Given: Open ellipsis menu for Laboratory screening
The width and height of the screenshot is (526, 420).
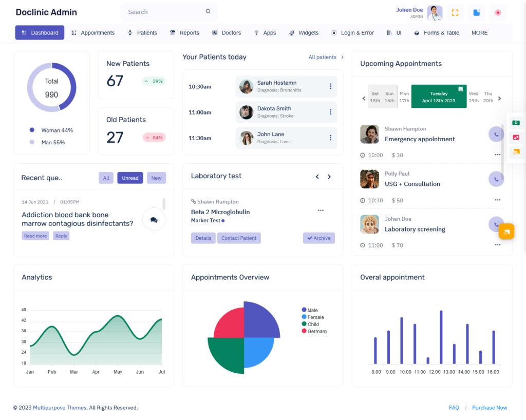Looking at the screenshot, I should click(x=497, y=245).
